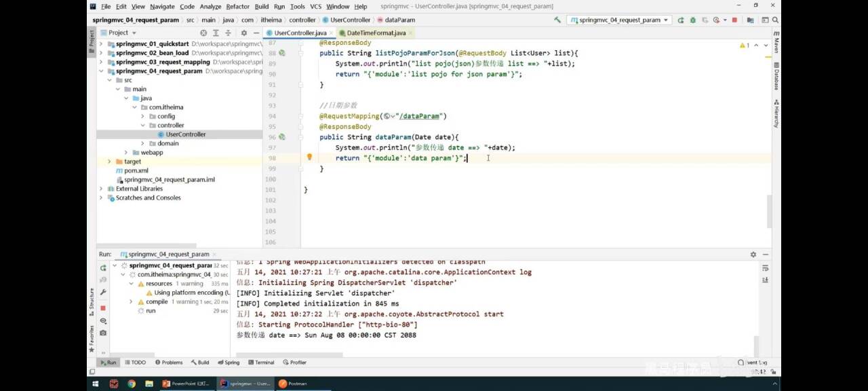868x391 pixels.
Task: Open the Analyze menu
Action: (x=210, y=6)
